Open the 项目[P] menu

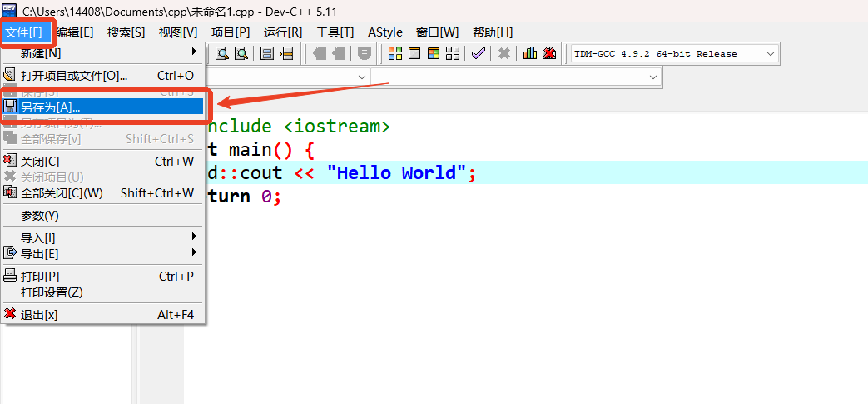pos(231,32)
